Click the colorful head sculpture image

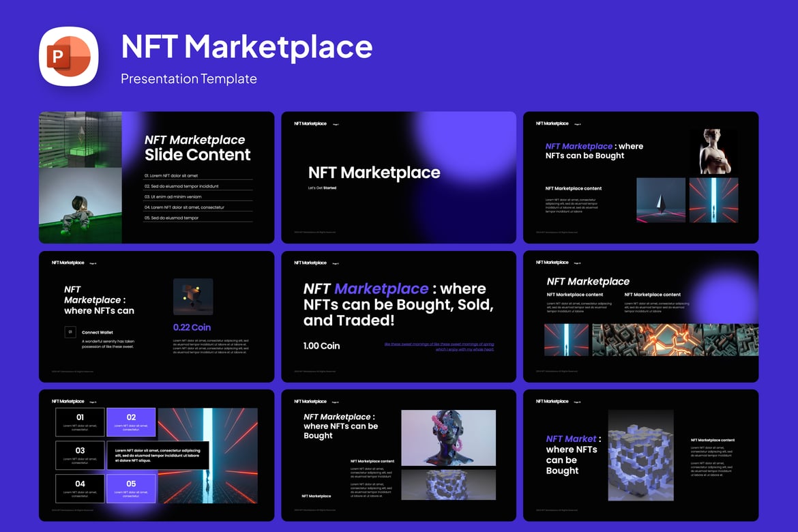pos(448,438)
